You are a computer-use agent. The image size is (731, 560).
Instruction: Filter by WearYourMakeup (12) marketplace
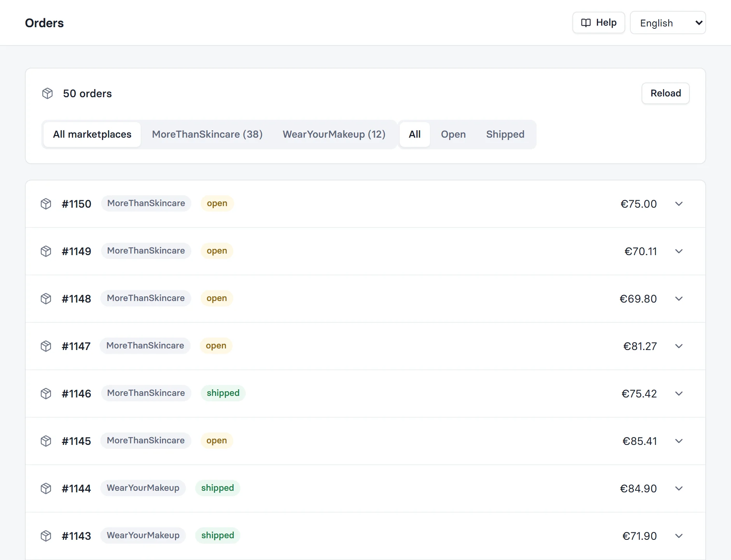[334, 134]
